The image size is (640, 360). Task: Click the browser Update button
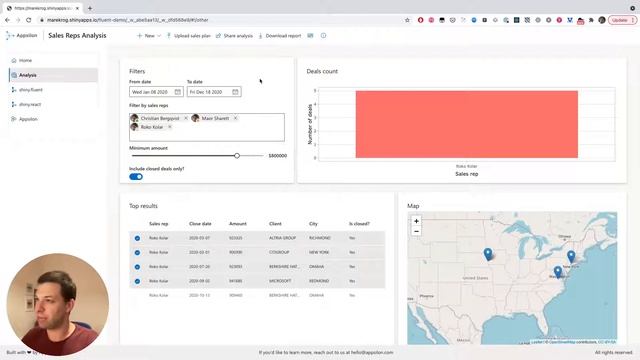(x=622, y=20)
